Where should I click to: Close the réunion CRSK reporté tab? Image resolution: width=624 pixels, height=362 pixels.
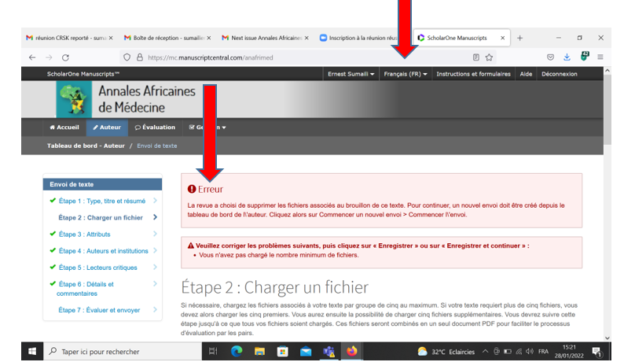coord(111,38)
